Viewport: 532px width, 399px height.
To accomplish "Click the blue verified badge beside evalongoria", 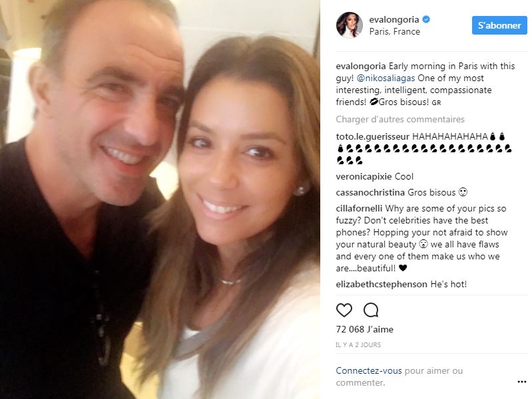I will point(426,19).
